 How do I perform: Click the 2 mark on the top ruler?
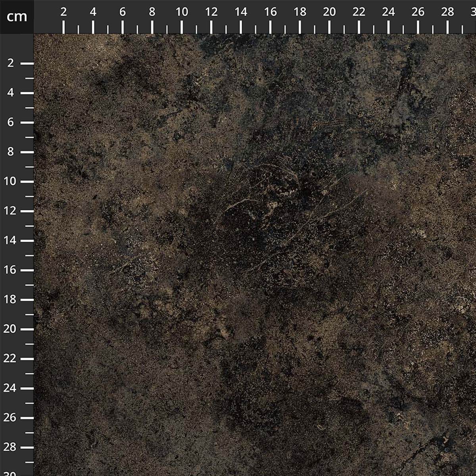click(63, 13)
